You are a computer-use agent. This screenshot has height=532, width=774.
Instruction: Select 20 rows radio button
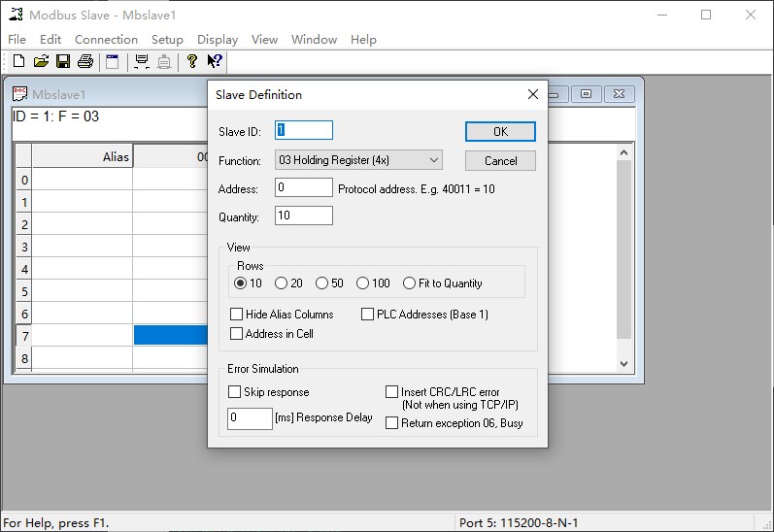point(281,283)
